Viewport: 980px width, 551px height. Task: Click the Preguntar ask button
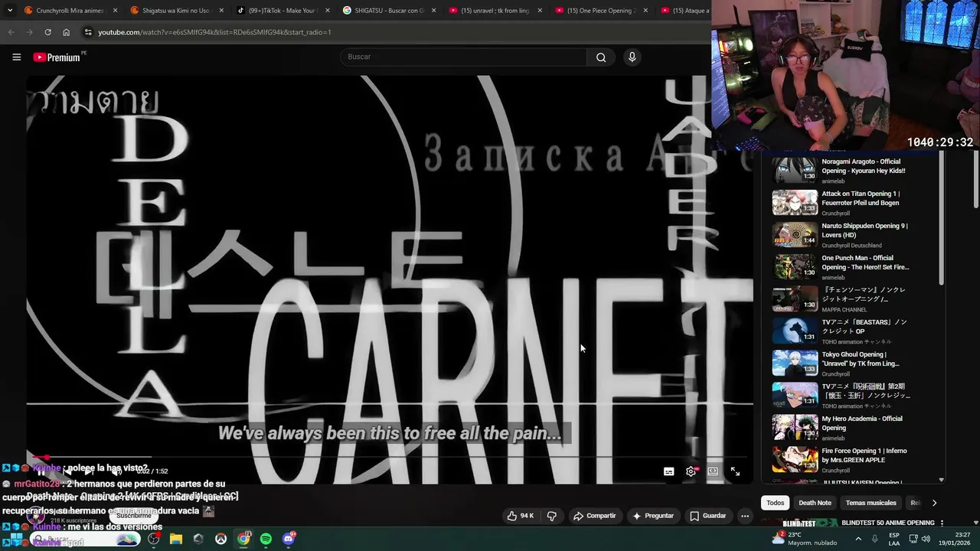(x=653, y=516)
